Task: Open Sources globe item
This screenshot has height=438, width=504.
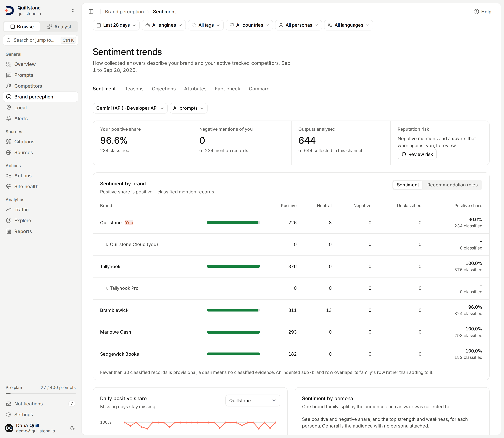Action: click(41, 152)
